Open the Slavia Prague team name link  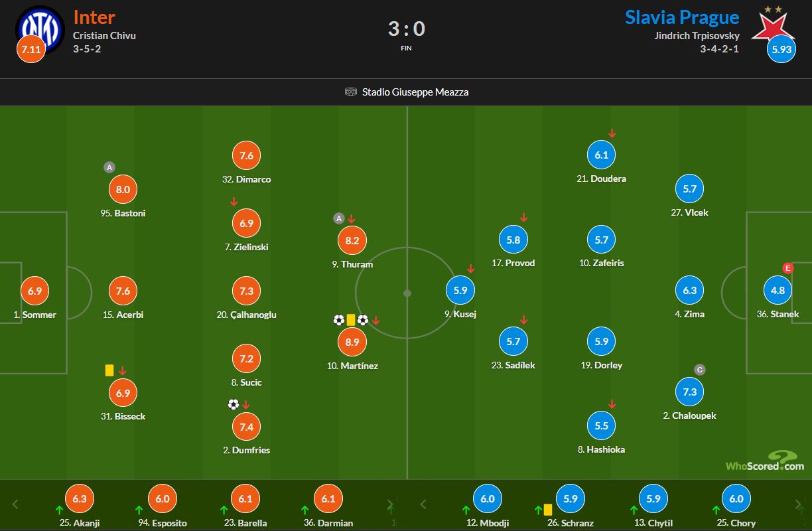[682, 17]
